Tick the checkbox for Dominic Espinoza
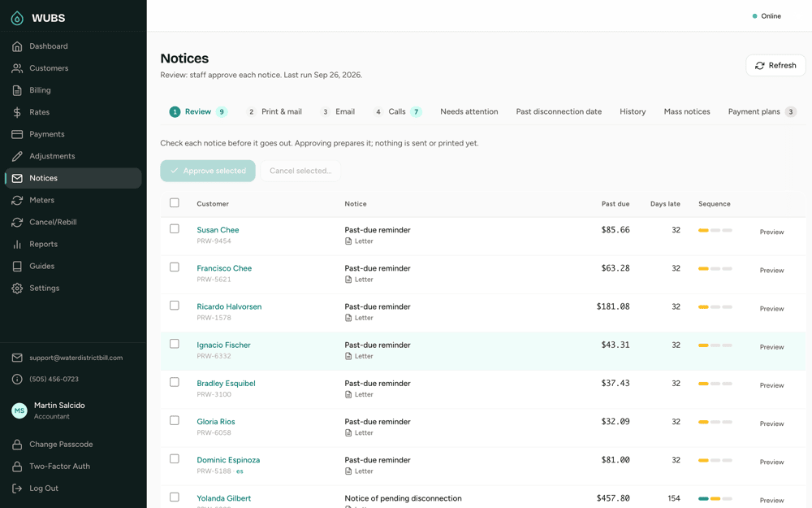812x508 pixels. (175, 458)
